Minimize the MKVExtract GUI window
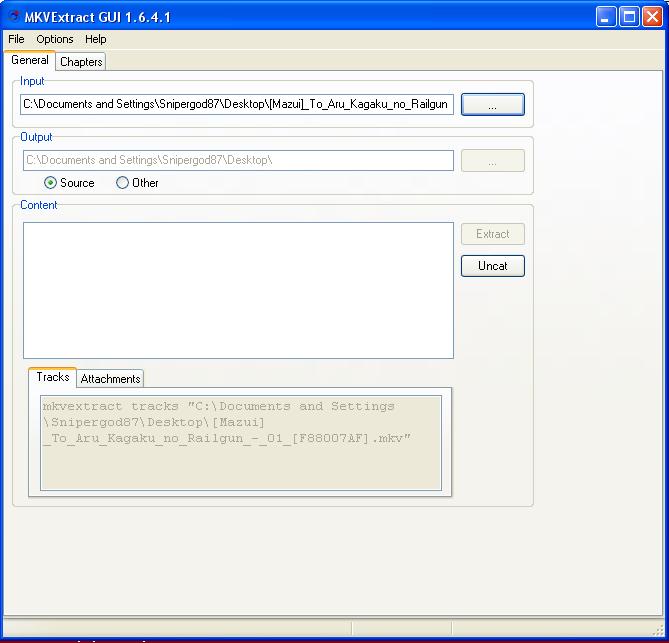669x643 pixels. 606,17
